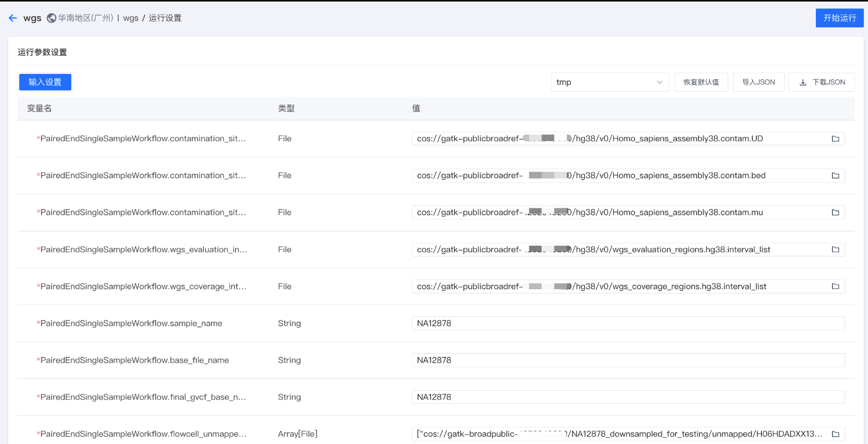Viewport: 868px width, 444px height.
Task: Open the tmp dropdown selector
Action: coord(609,82)
